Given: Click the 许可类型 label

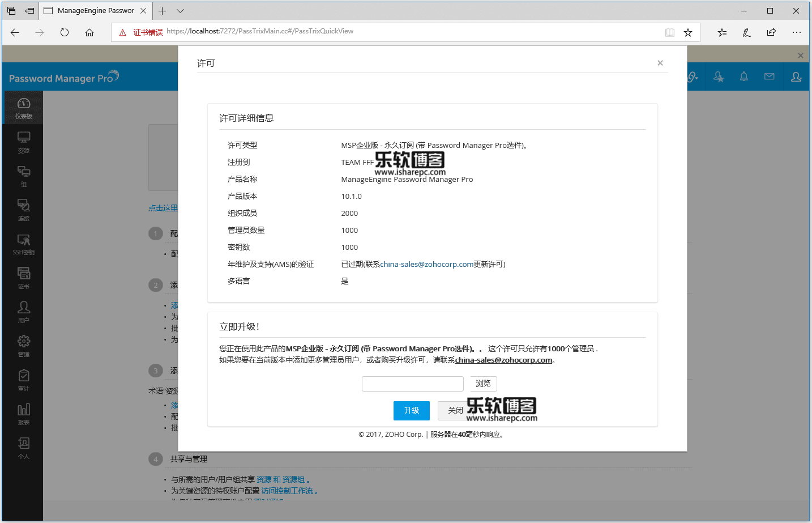Looking at the screenshot, I should pyautogui.click(x=242, y=145).
